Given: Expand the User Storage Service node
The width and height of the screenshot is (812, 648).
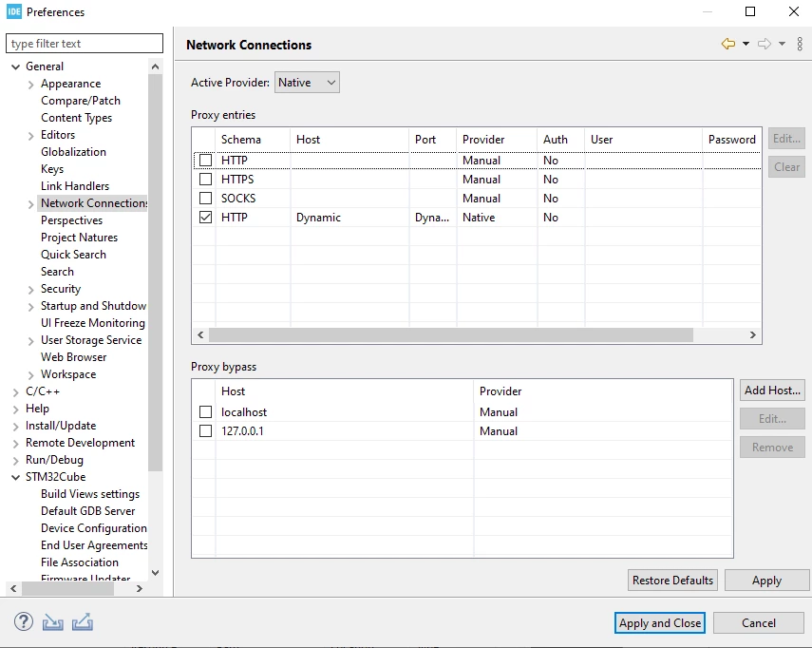Looking at the screenshot, I should pos(31,341).
